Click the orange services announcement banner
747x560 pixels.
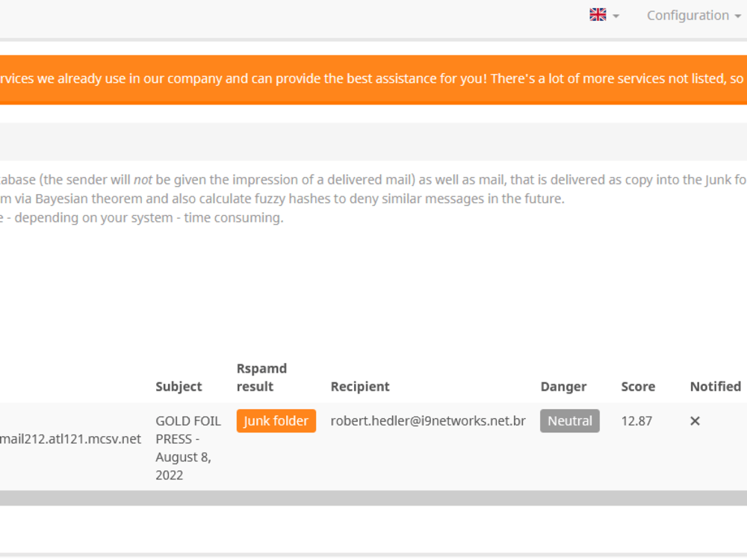tap(373, 78)
